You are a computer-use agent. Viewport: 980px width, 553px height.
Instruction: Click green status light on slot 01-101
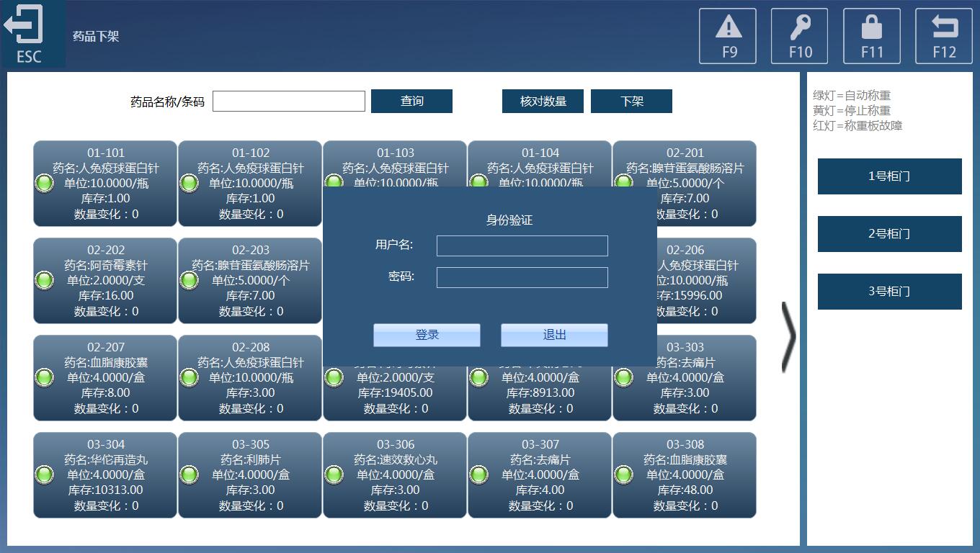point(44,183)
